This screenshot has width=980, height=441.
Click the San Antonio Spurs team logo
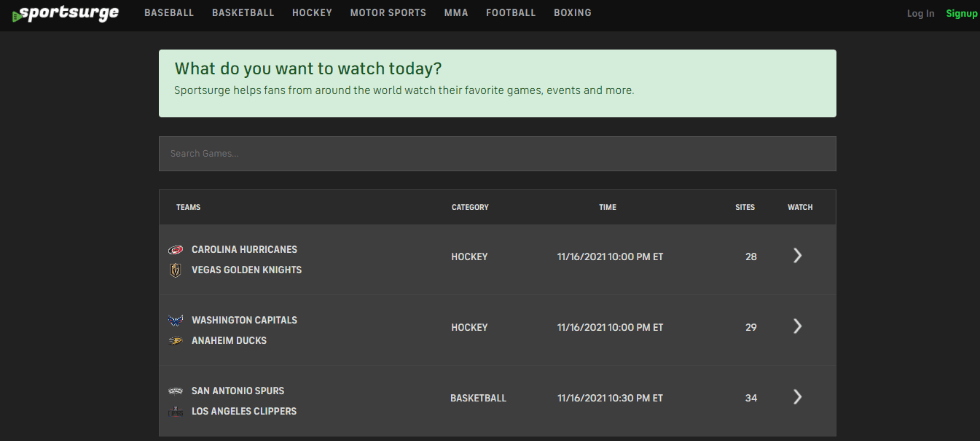click(x=176, y=391)
